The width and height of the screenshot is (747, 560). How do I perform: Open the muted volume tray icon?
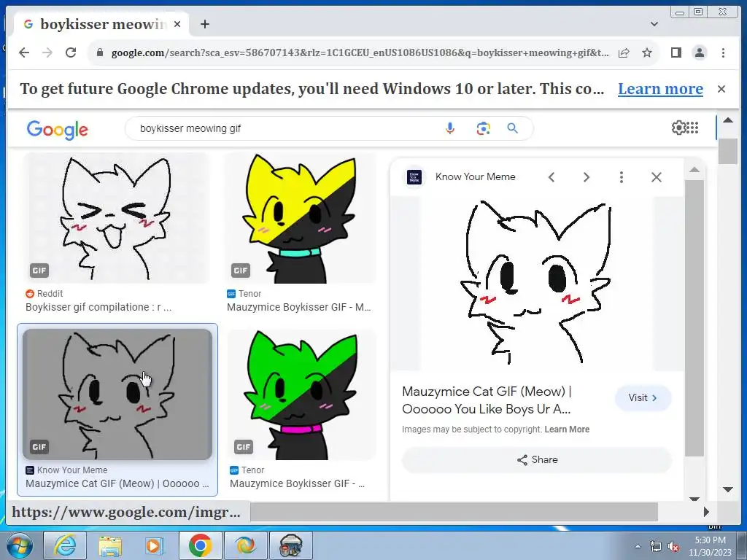tap(673, 546)
